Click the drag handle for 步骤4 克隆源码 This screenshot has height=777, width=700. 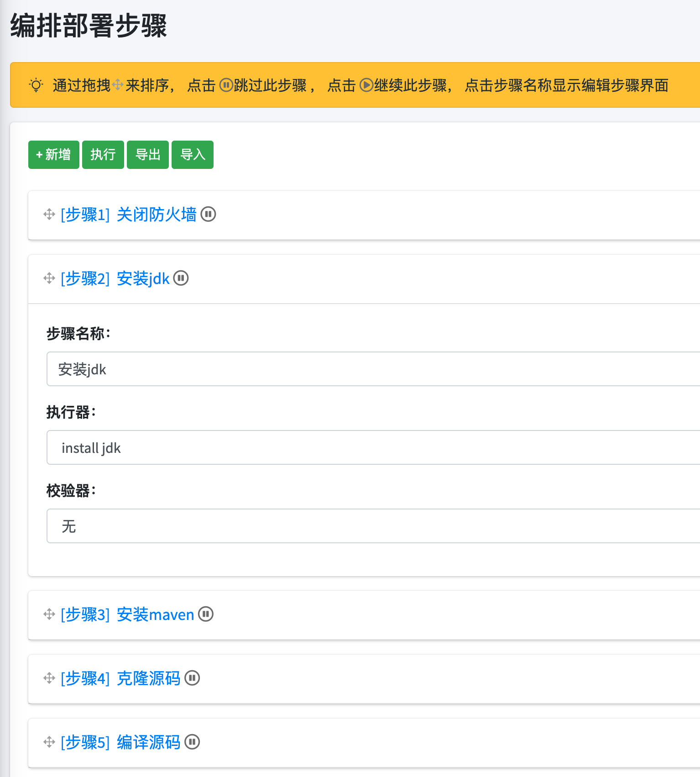49,678
